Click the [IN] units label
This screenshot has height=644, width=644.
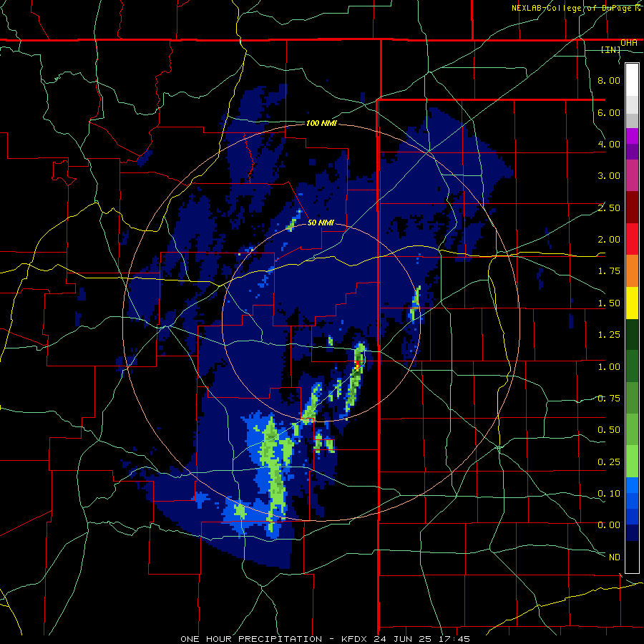coord(611,49)
